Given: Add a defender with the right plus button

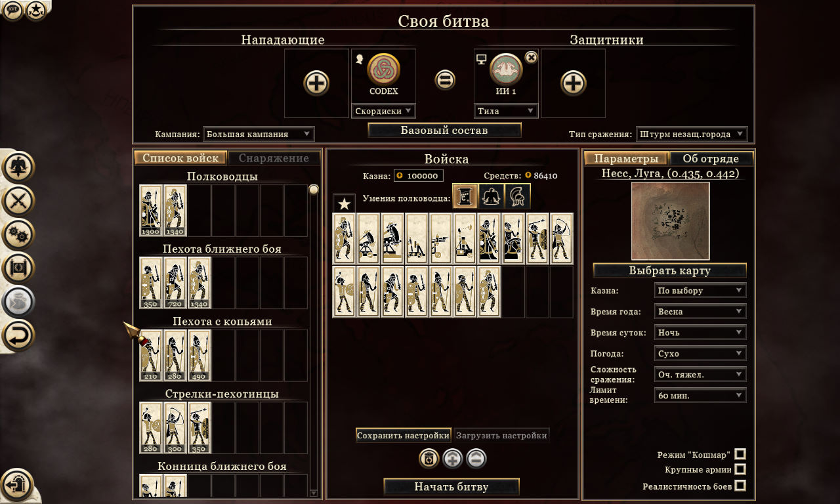Looking at the screenshot, I should click(x=573, y=83).
